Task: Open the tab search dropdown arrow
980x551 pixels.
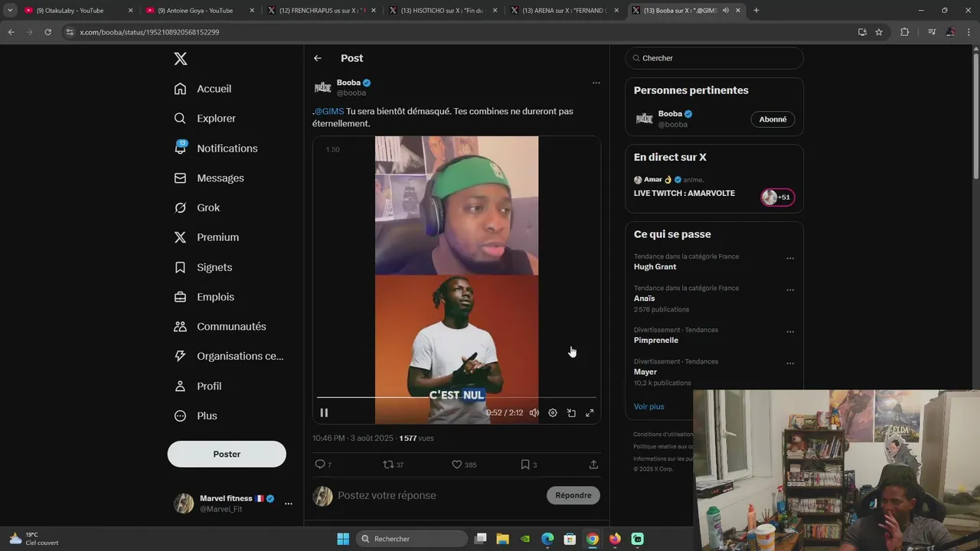Action: coord(10,11)
